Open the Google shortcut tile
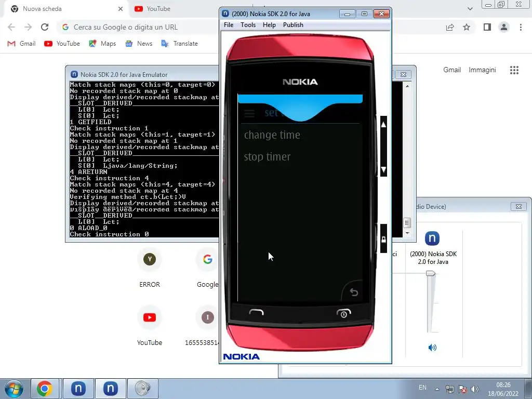Viewport: 532px width, 399px height. [208, 269]
